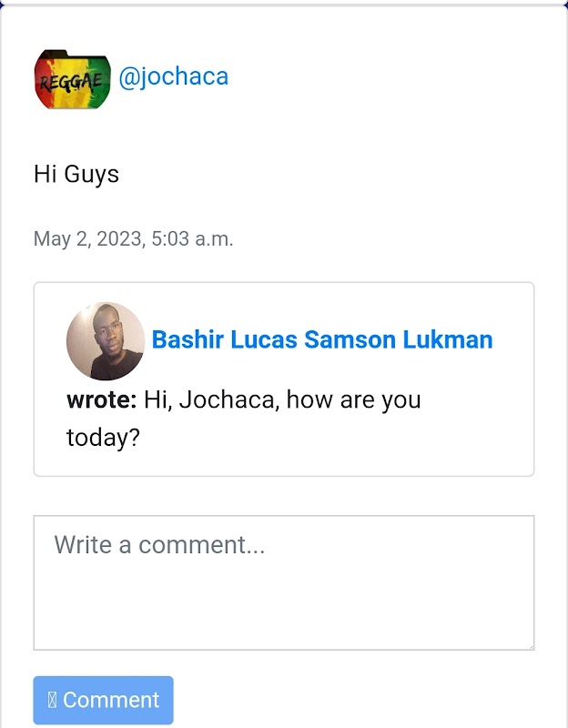Click the small icon on the Comment button
Image resolution: width=568 pixels, height=728 pixels.
click(52, 700)
